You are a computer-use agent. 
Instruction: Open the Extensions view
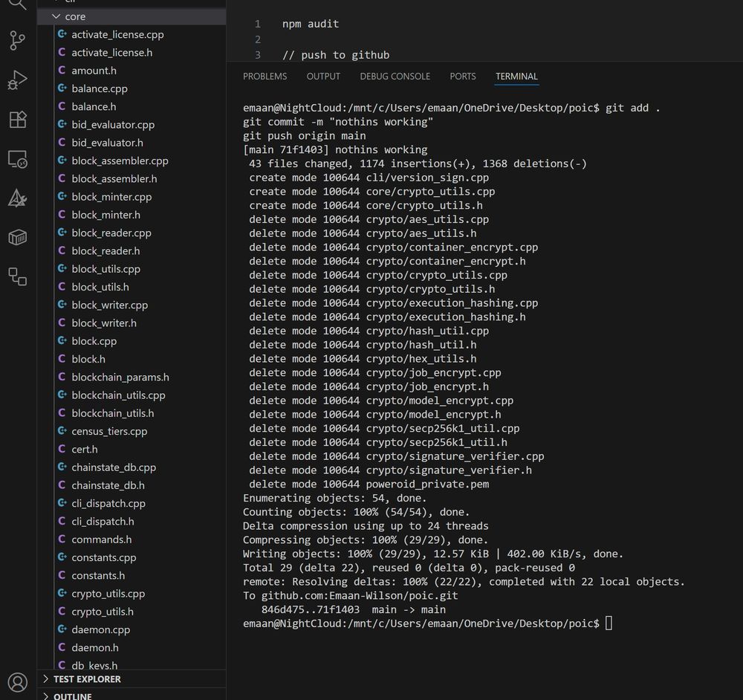(18, 120)
